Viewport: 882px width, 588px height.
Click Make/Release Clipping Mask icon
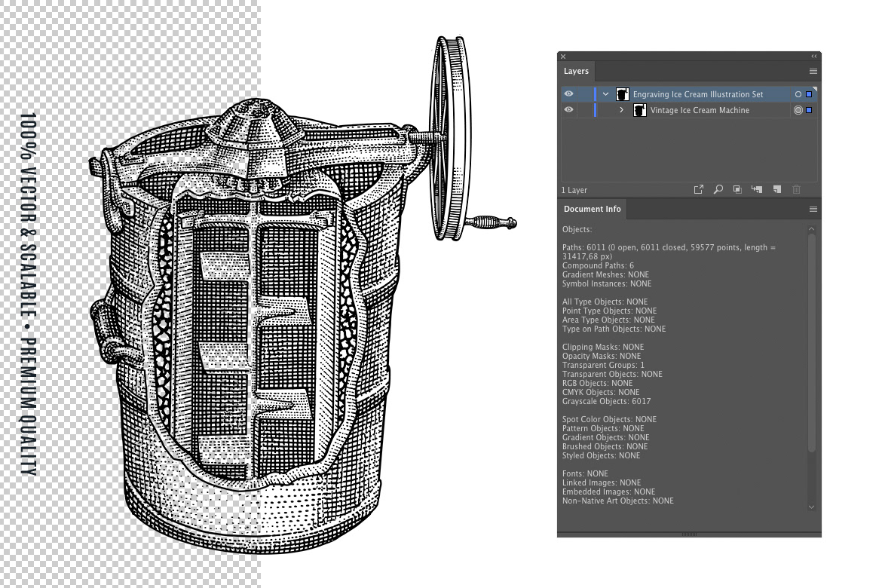(x=737, y=190)
